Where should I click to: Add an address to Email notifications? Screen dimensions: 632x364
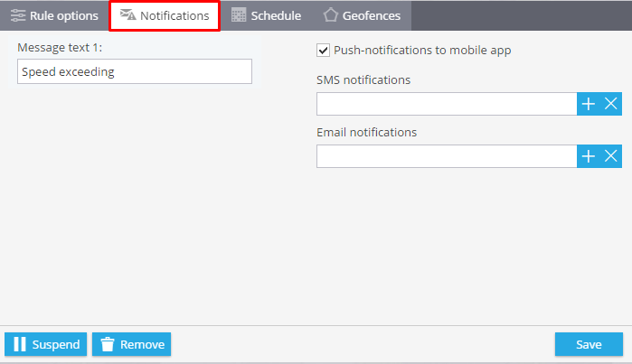pyautogui.click(x=589, y=156)
